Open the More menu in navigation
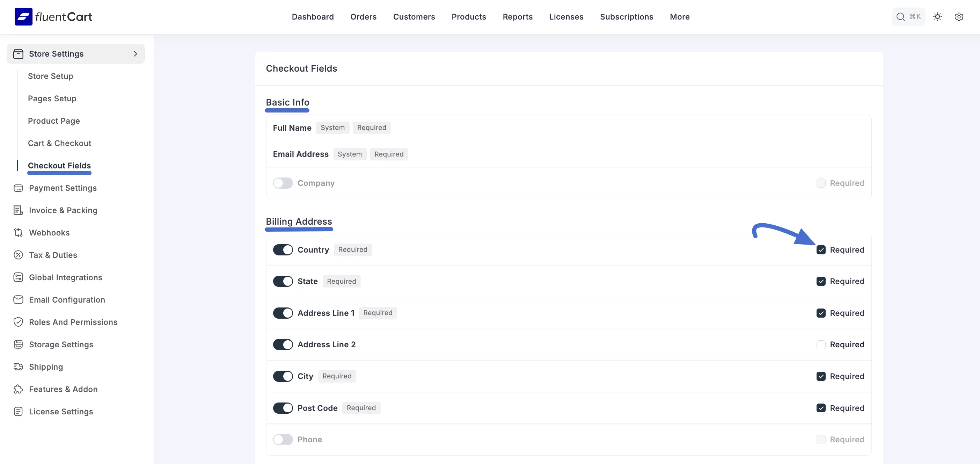 click(679, 17)
